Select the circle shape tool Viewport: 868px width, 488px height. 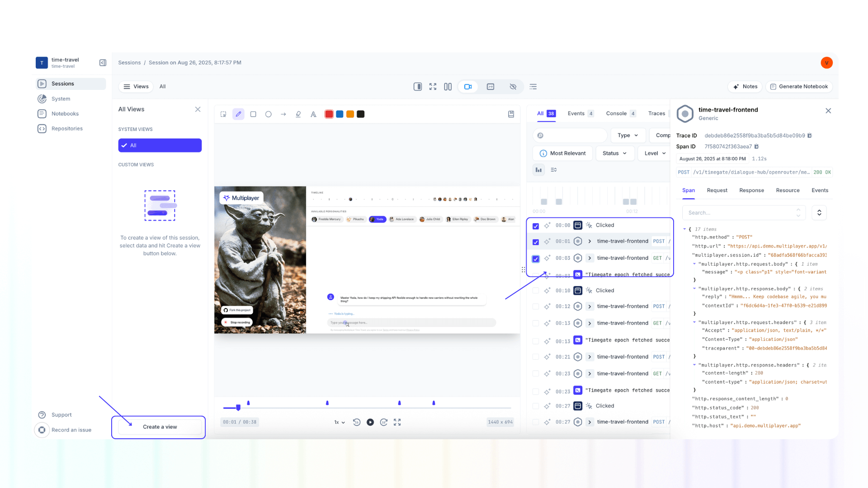(x=268, y=114)
